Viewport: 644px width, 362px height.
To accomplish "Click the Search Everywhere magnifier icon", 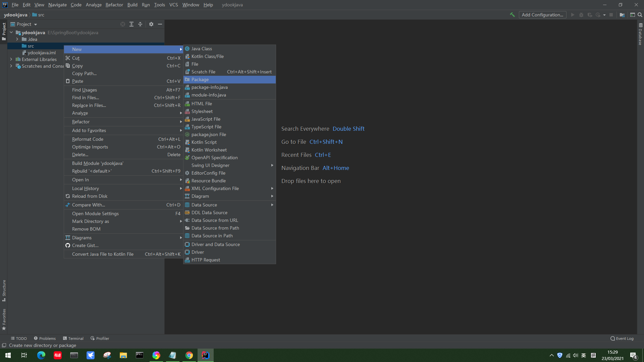I will click(x=640, y=15).
